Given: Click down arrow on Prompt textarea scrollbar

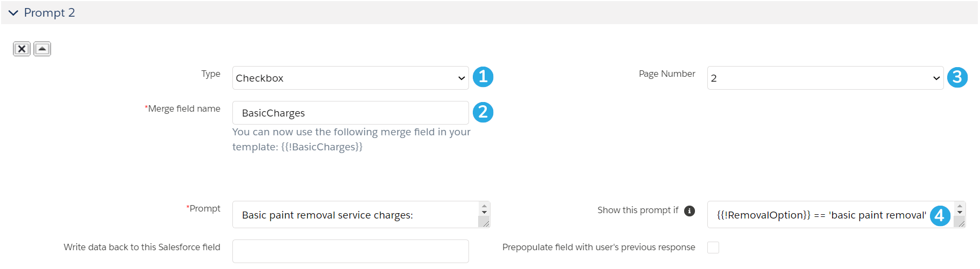Looking at the screenshot, I should [x=485, y=213].
